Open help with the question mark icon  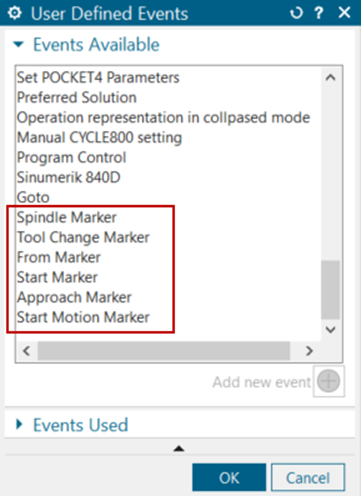pos(319,13)
